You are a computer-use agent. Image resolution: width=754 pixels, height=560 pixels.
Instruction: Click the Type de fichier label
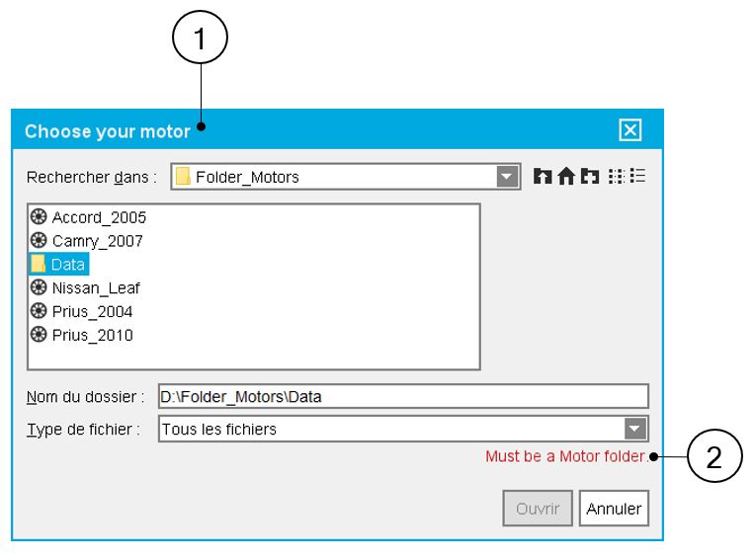coord(83,430)
